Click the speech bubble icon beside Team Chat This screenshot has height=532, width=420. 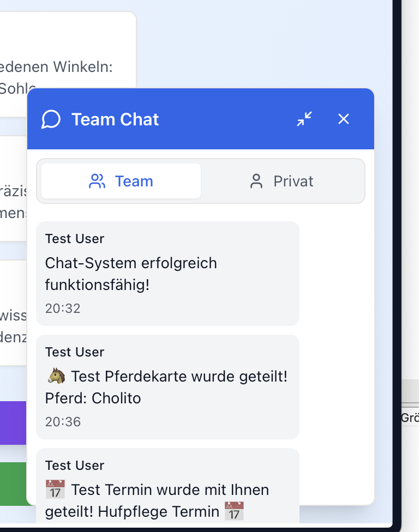tap(51, 119)
